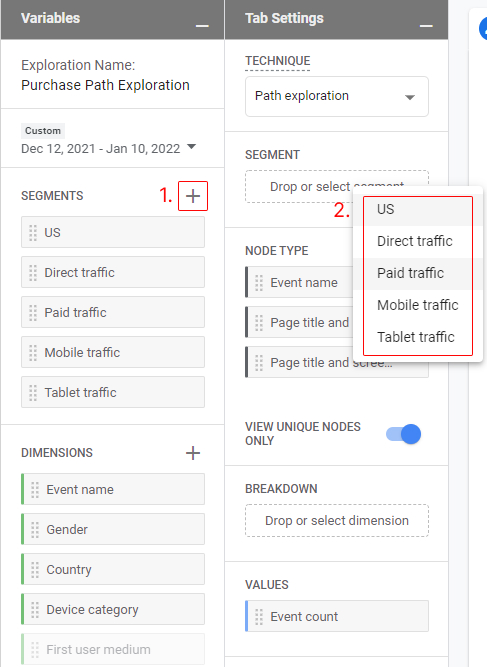This screenshot has width=487, height=667.
Task: Click the Country dimension chip
Action: [113, 570]
